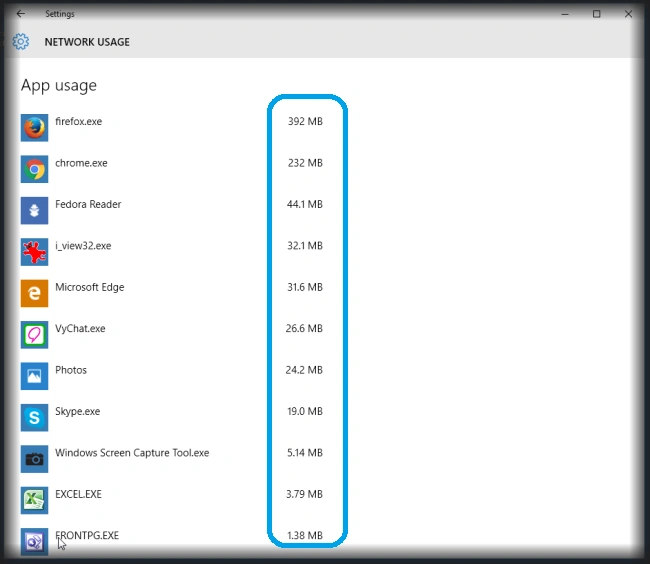The width and height of the screenshot is (650, 564).
Task: Click the Settings gear icon
Action: coord(20,41)
